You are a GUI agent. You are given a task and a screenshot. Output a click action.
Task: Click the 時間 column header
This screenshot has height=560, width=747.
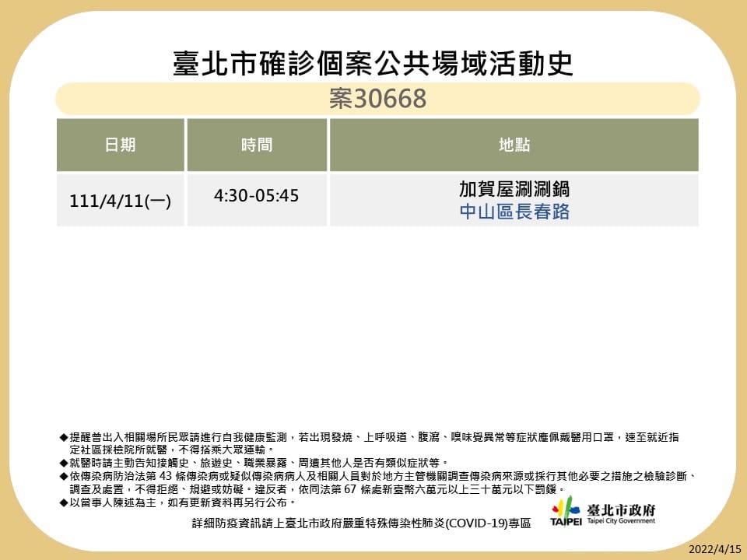point(257,145)
